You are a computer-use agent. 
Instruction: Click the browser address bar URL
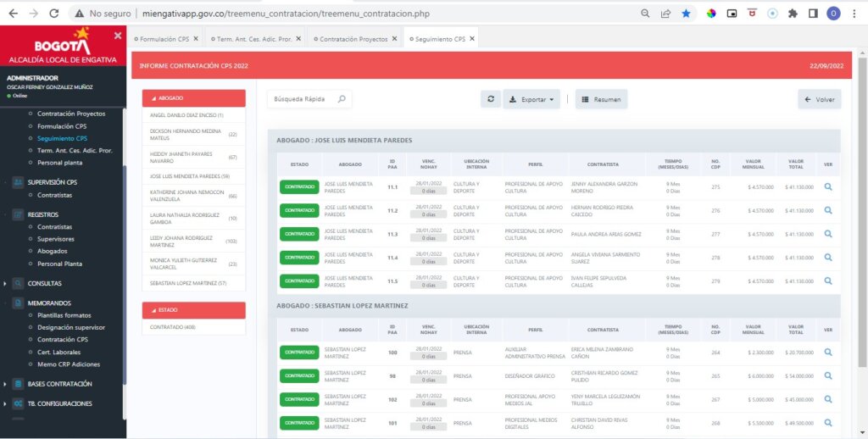pos(286,14)
